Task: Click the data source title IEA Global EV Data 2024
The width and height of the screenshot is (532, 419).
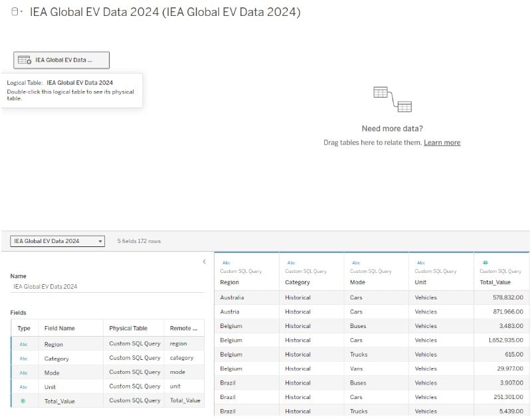Action: [165, 12]
